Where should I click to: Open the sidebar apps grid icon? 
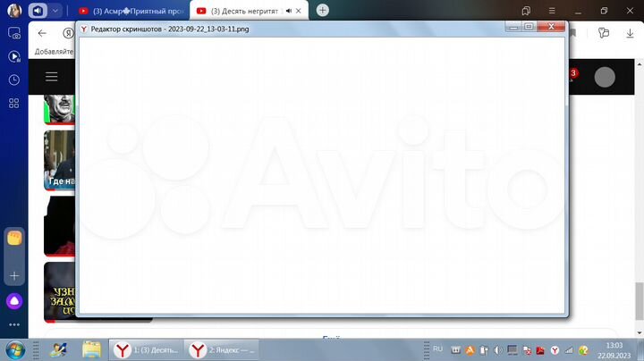(x=14, y=103)
